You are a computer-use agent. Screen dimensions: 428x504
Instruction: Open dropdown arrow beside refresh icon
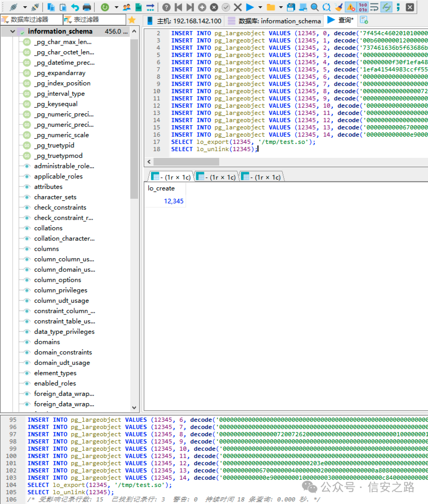click(116, 7)
